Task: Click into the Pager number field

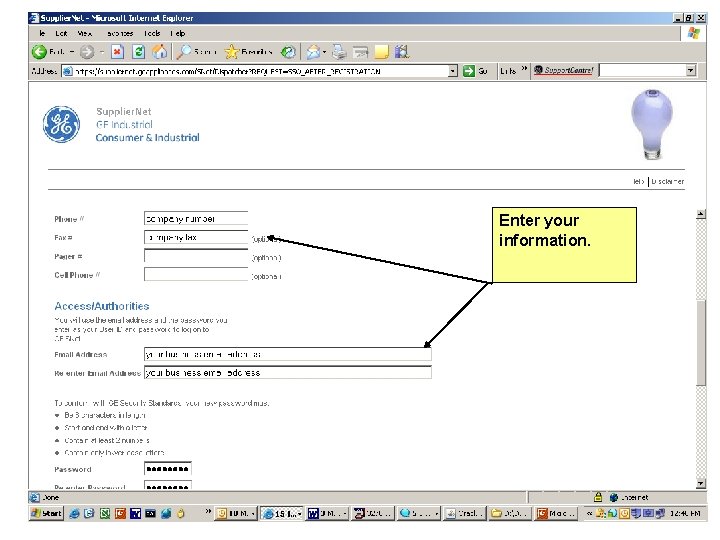Action: pos(196,256)
